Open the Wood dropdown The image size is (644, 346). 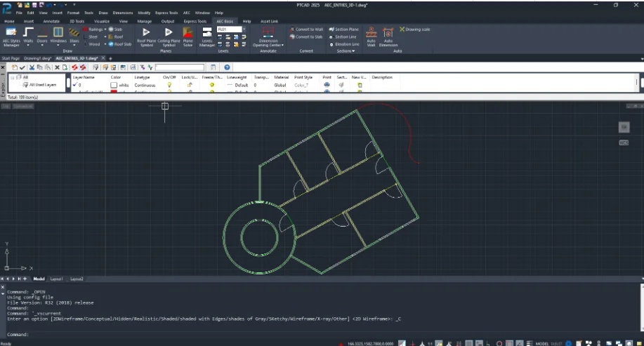(x=105, y=44)
